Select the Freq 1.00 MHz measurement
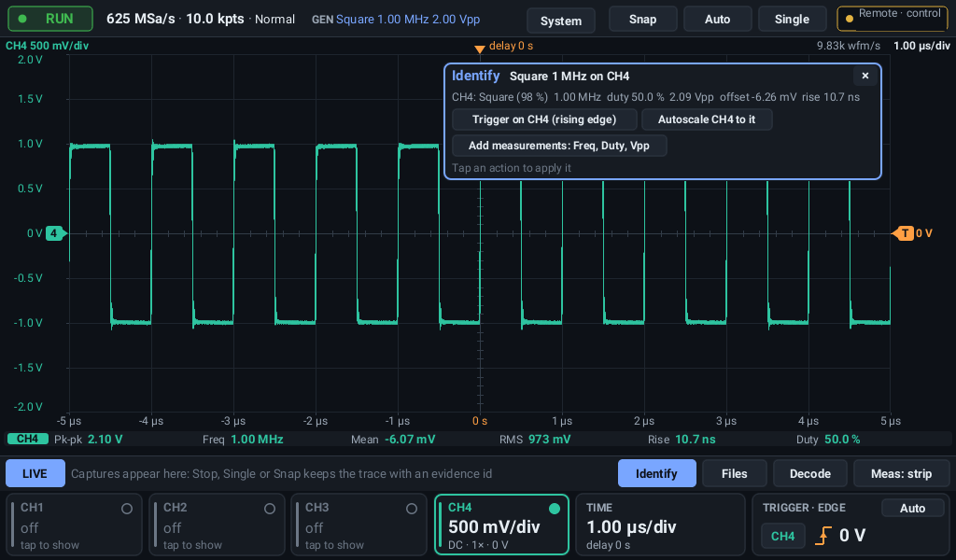This screenshot has width=956, height=560. (x=243, y=440)
